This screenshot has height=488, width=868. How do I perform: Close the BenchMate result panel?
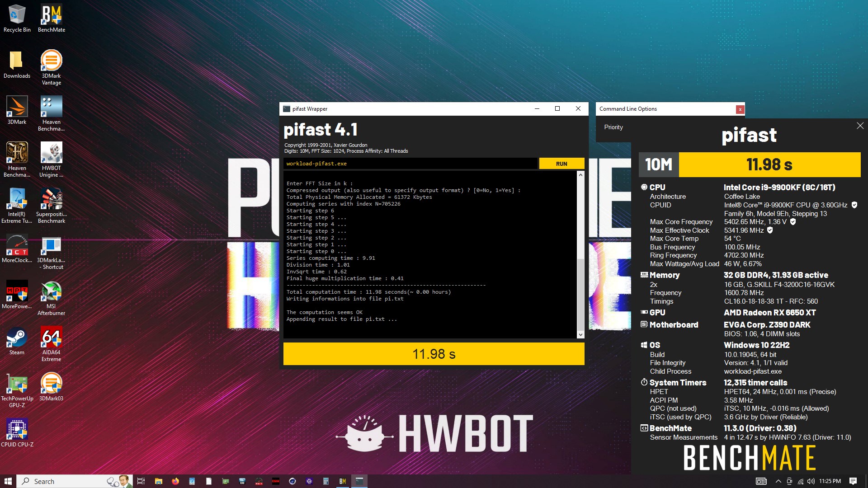[860, 126]
